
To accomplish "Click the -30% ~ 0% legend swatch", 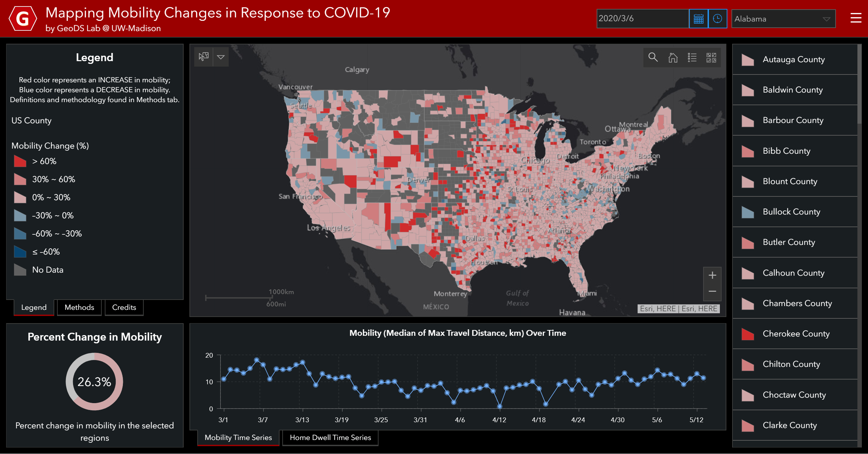I will coord(20,215).
